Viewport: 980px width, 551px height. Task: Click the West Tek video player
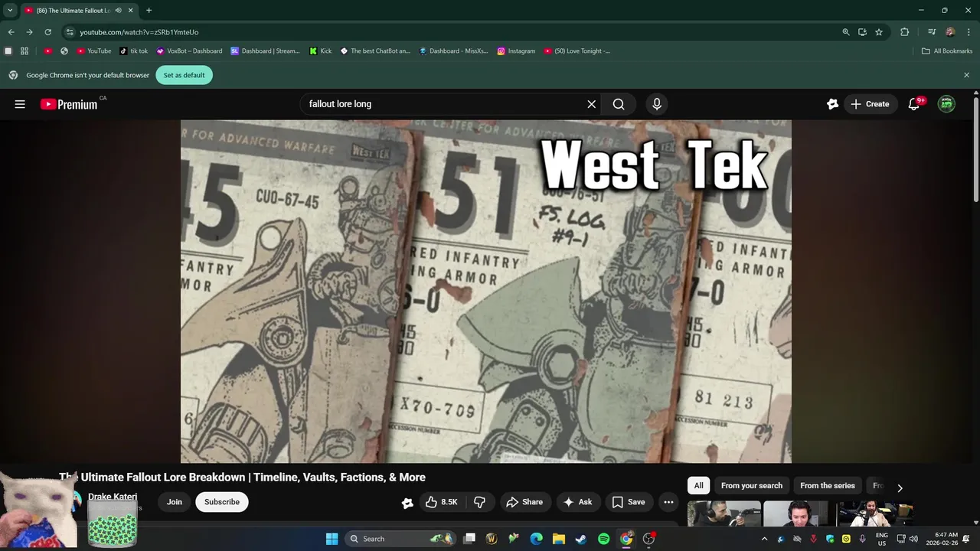click(486, 292)
